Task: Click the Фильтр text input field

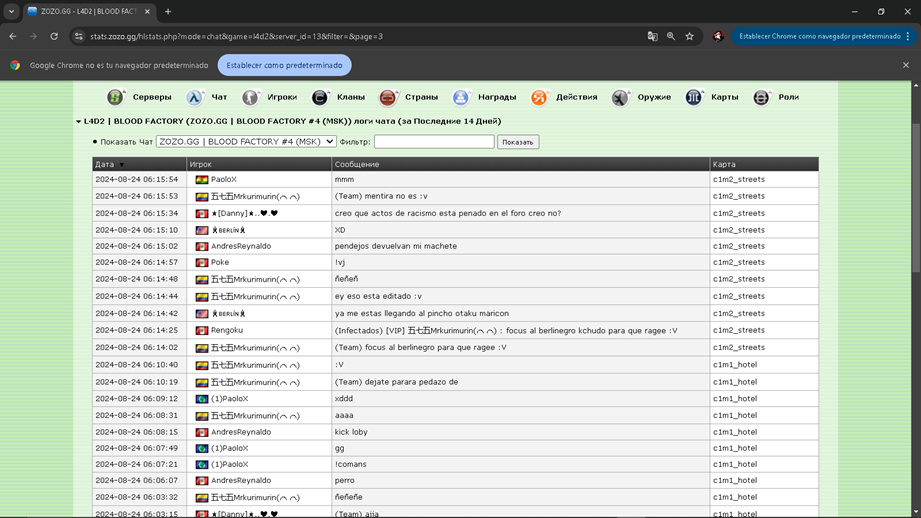Action: tap(433, 142)
